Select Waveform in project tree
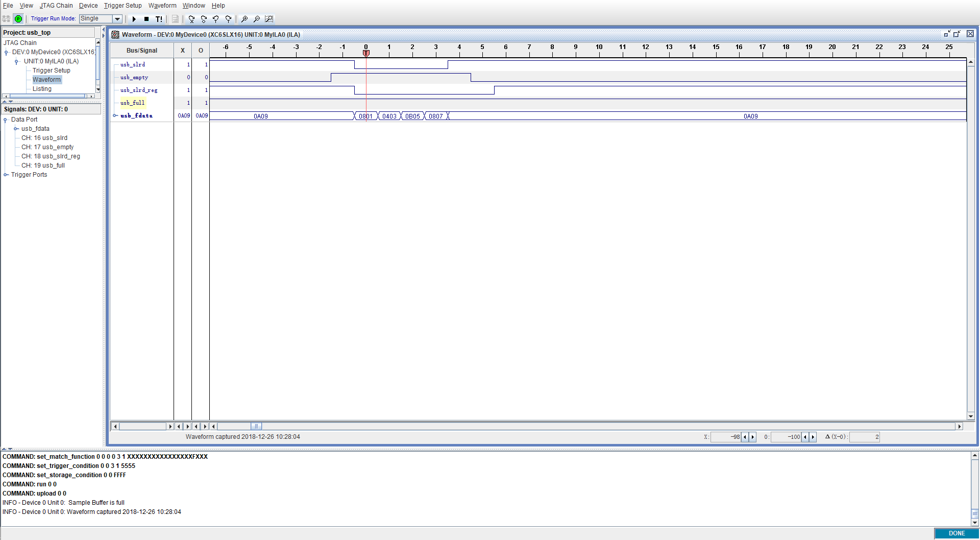980x540 pixels. [x=46, y=80]
